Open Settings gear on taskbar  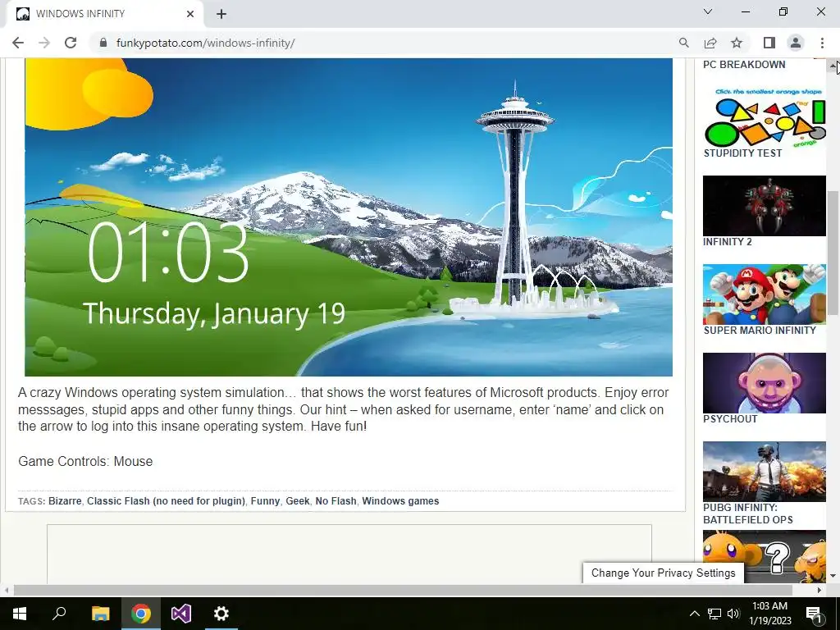[221, 614]
